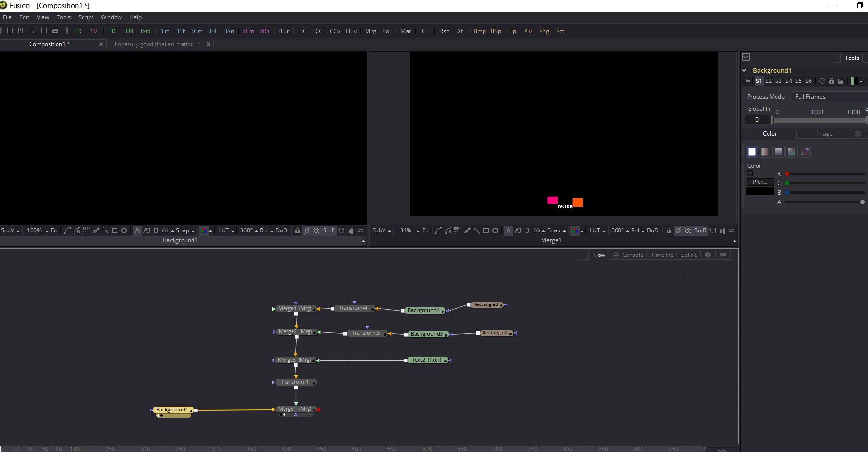Select B-spline tool in left viewer
Viewport: 868px width, 452px height.
[x=77, y=230]
